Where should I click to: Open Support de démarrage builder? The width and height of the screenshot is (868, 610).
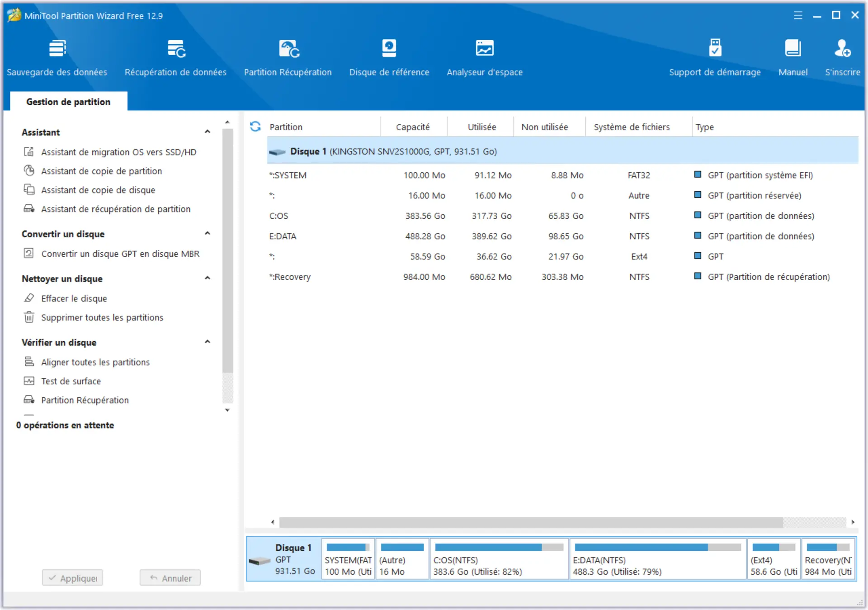(715, 58)
